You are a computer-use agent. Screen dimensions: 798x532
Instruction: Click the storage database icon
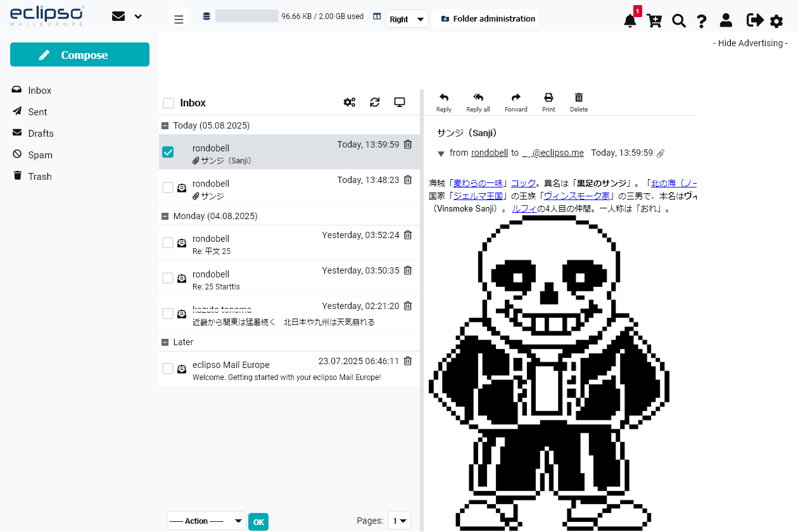[206, 16]
